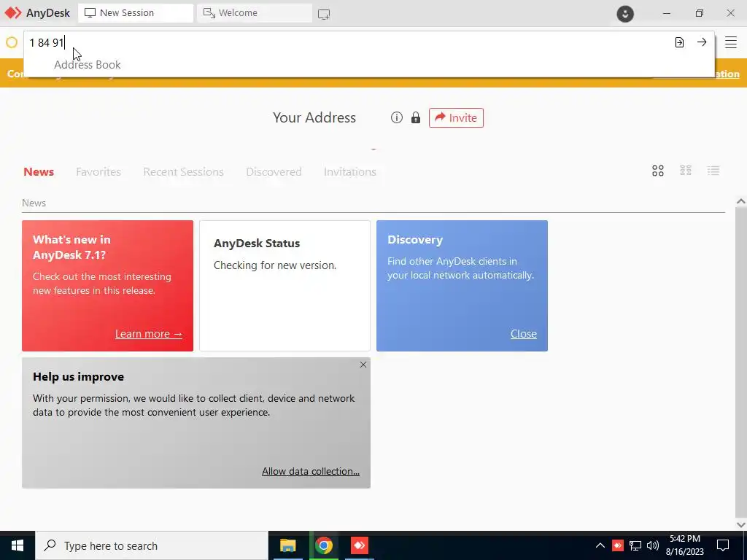The height and width of the screenshot is (560, 747).
Task: Click the connect arrow icon
Action: 702,42
